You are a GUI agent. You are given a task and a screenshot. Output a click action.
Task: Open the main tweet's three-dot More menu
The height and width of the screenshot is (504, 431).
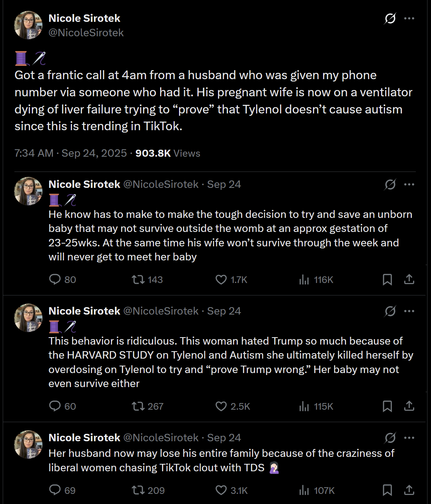tap(409, 18)
